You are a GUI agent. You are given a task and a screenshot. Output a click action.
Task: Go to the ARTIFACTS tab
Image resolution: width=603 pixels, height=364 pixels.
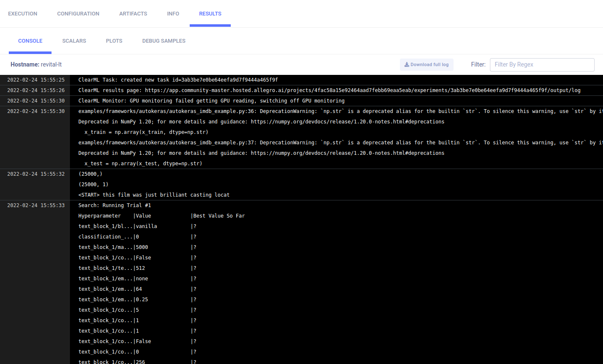point(133,14)
